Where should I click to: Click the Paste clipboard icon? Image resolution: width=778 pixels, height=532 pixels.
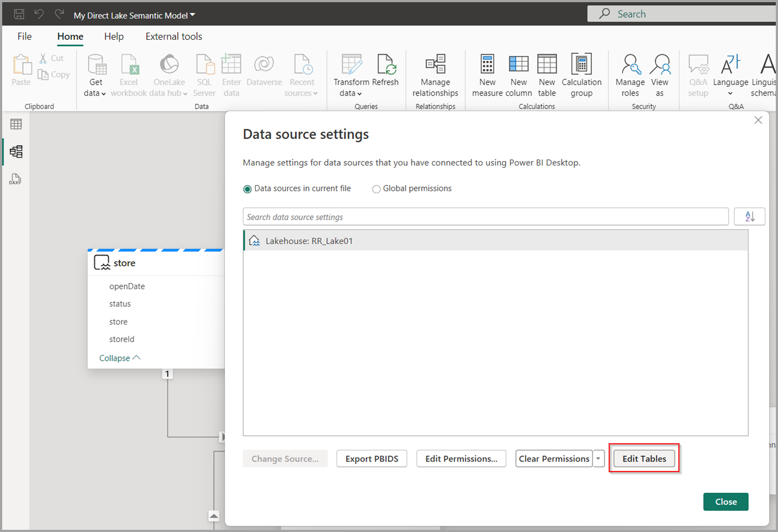(21, 65)
